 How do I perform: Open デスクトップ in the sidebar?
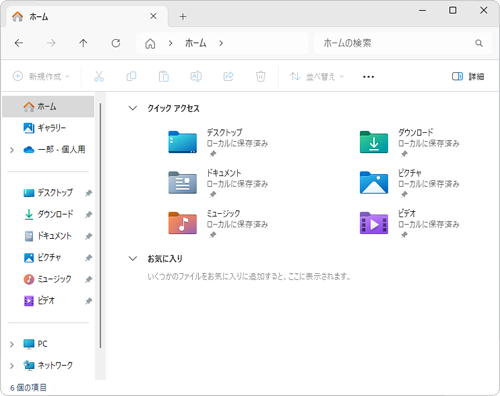click(48, 193)
